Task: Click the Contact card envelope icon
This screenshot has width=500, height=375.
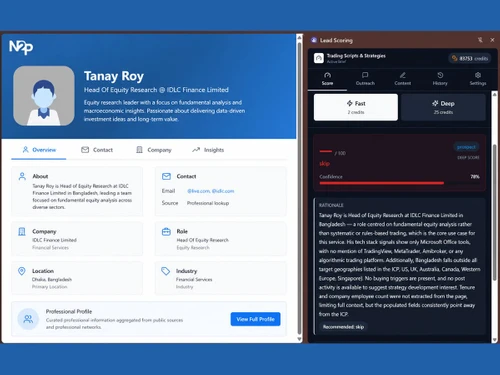Action: click(166, 176)
